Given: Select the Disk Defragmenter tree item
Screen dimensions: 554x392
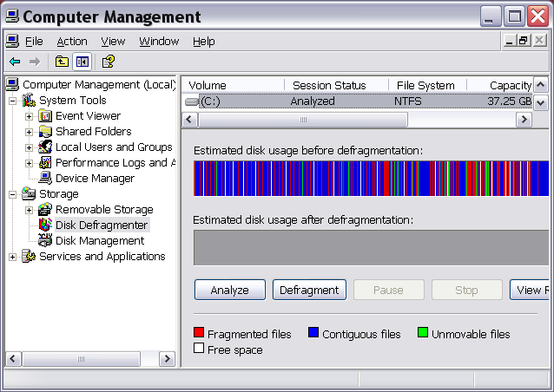Looking at the screenshot, I should [102, 225].
